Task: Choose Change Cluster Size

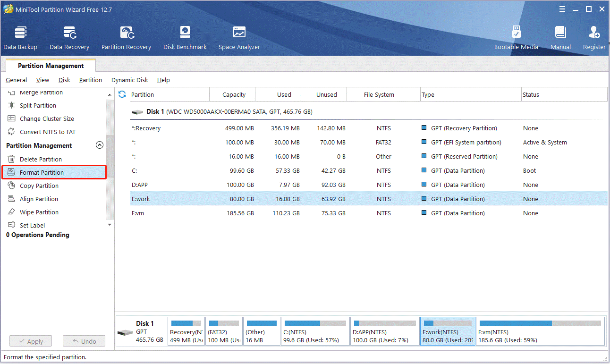Action: click(47, 119)
